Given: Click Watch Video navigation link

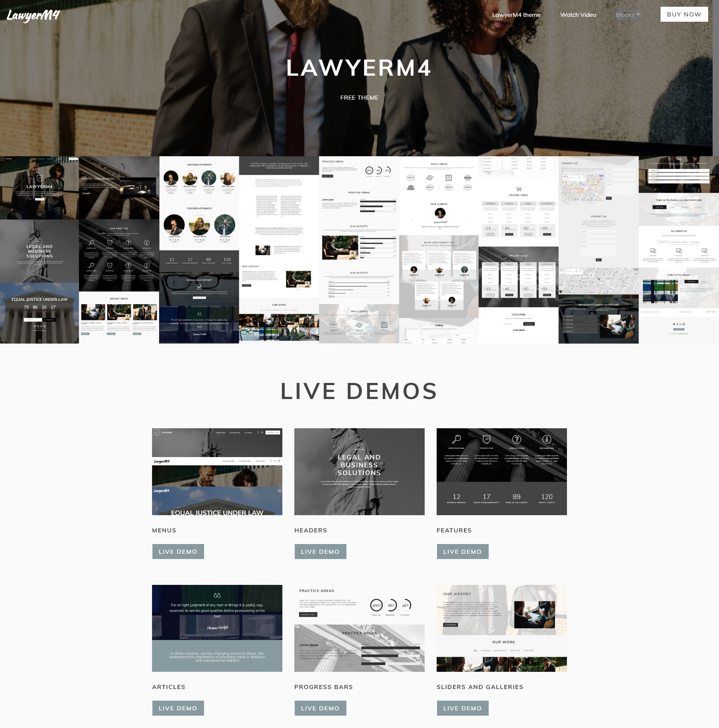Looking at the screenshot, I should (x=578, y=15).
